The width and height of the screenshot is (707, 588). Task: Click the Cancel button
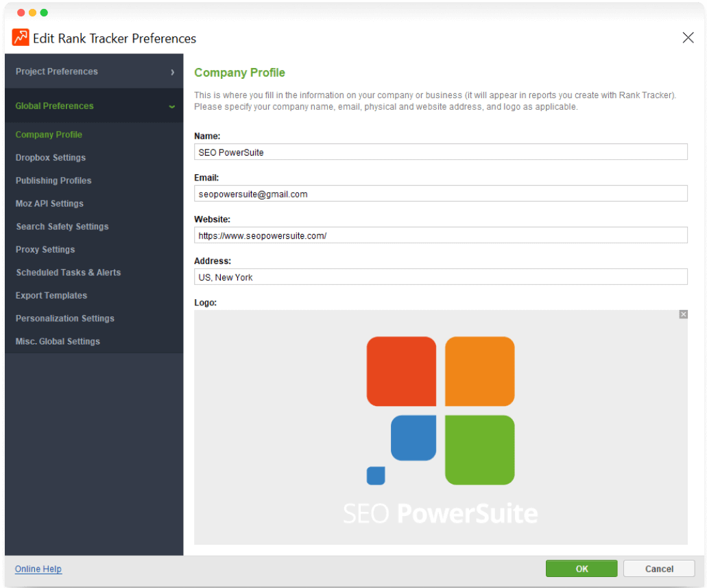[659, 569]
